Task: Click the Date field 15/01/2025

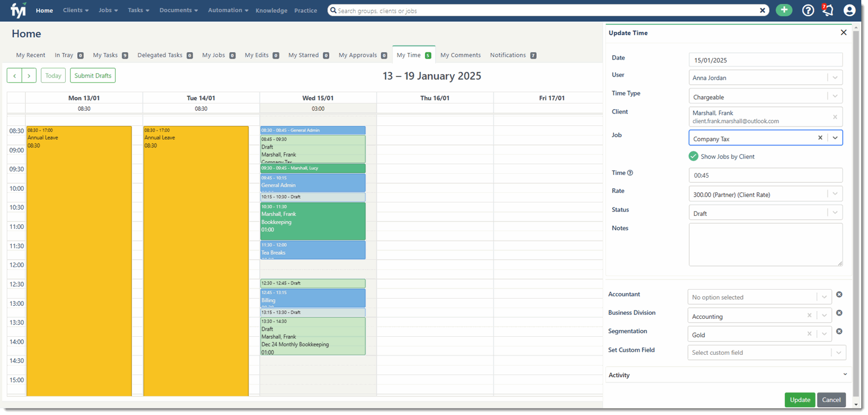Action: click(x=766, y=60)
